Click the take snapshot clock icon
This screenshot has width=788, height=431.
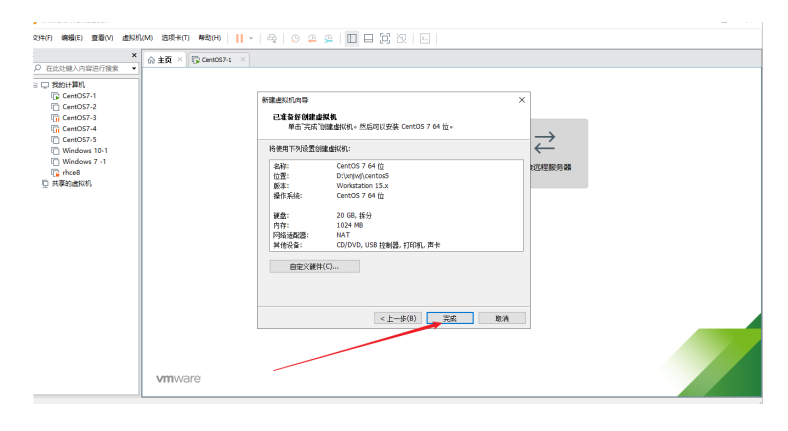296,38
